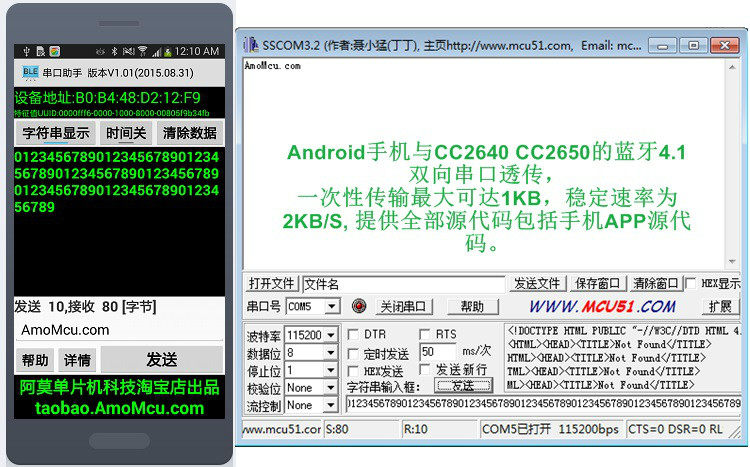Tap the AmoMcu.com input field on phone
Screen dimensions: 750x467
pos(119,330)
